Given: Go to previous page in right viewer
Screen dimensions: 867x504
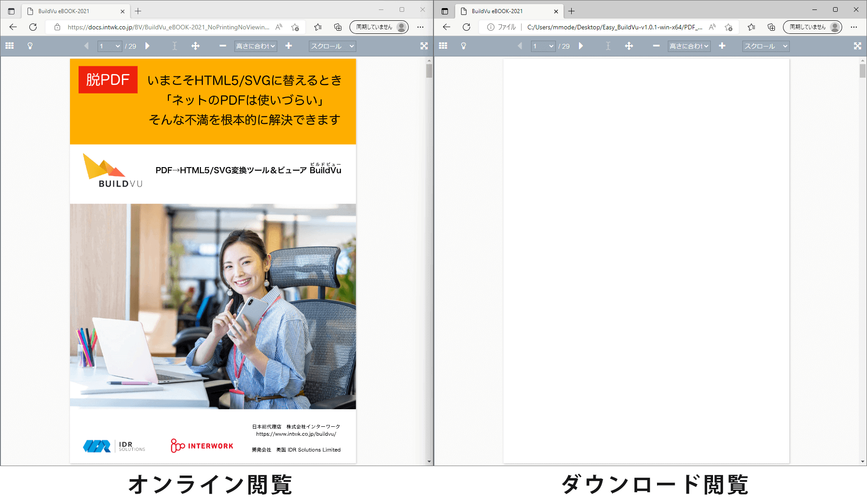Looking at the screenshot, I should tap(520, 46).
